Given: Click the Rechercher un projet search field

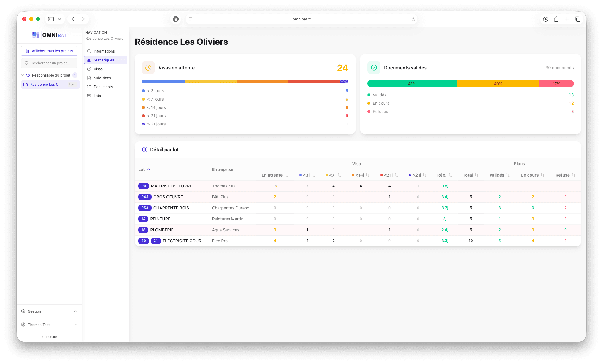Looking at the screenshot, I should tap(50, 63).
